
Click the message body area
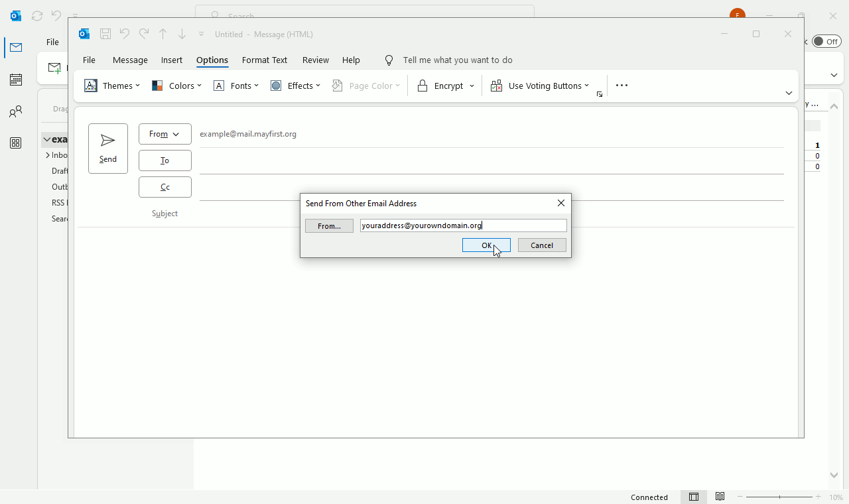[x=436, y=332]
